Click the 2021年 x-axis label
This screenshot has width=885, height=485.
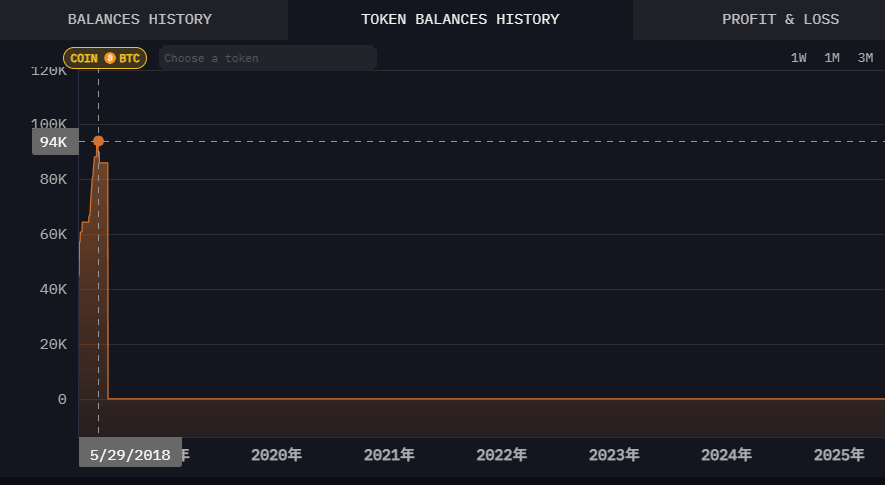[x=389, y=455]
